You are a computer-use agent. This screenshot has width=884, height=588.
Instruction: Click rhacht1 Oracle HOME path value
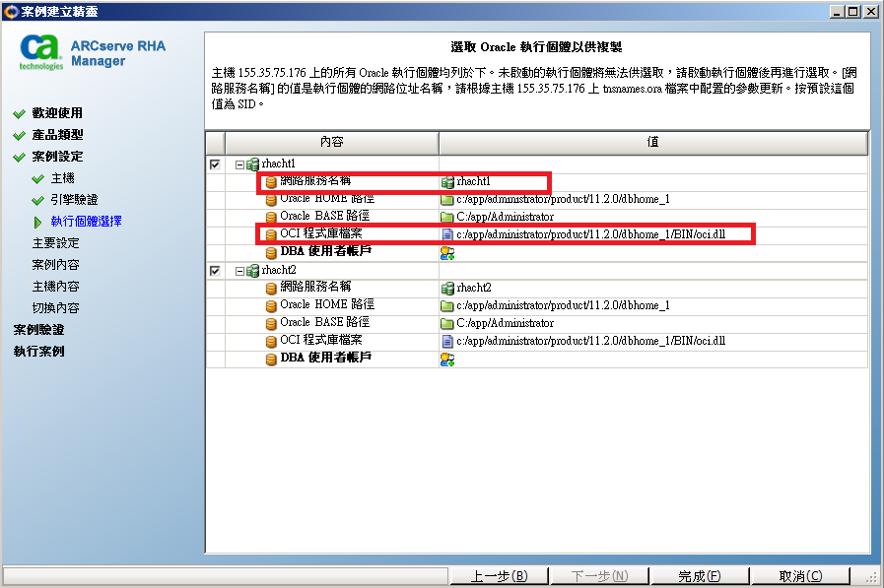click(x=563, y=199)
